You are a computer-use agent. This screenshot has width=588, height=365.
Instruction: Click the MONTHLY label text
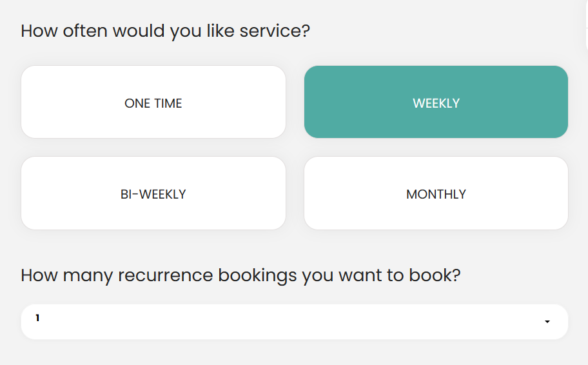pos(436,194)
